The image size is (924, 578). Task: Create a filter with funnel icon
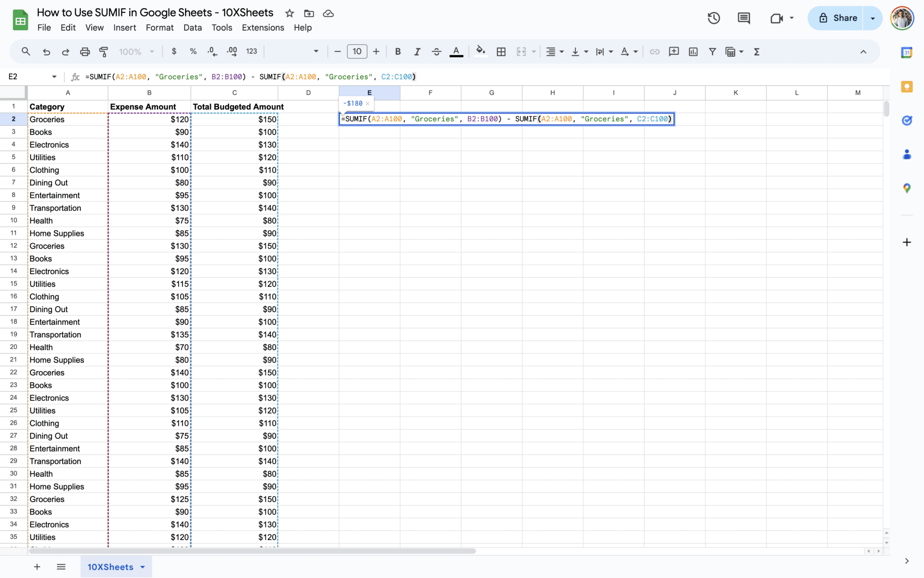click(712, 51)
